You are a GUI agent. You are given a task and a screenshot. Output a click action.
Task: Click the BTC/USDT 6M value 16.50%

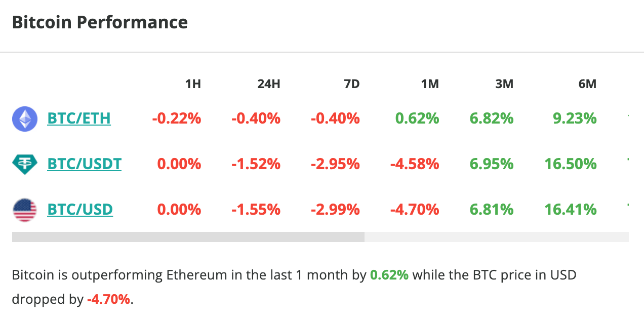click(x=571, y=164)
